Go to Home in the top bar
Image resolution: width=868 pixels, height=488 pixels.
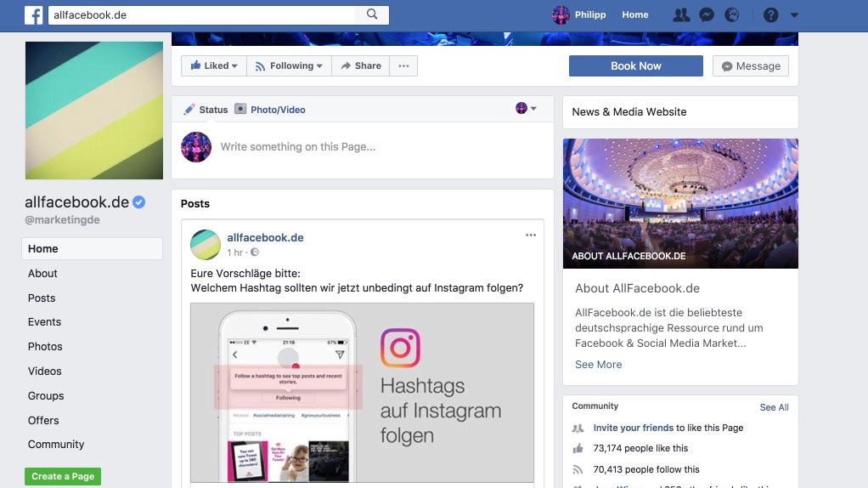point(635,15)
